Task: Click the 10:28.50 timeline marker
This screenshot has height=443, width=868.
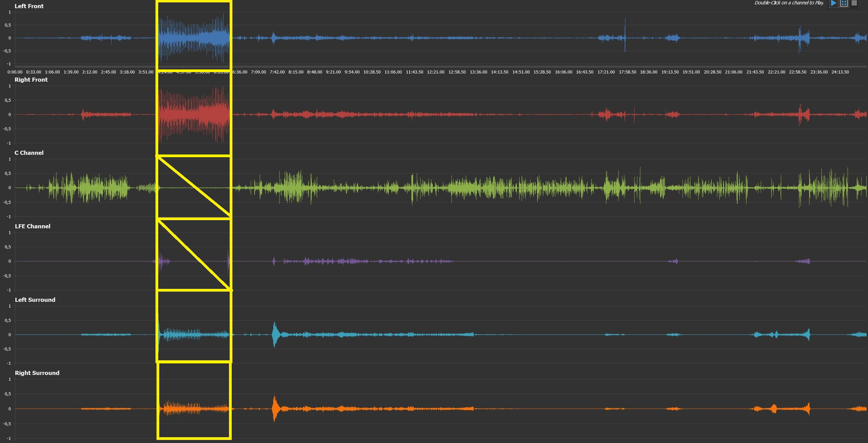Action: [372, 72]
